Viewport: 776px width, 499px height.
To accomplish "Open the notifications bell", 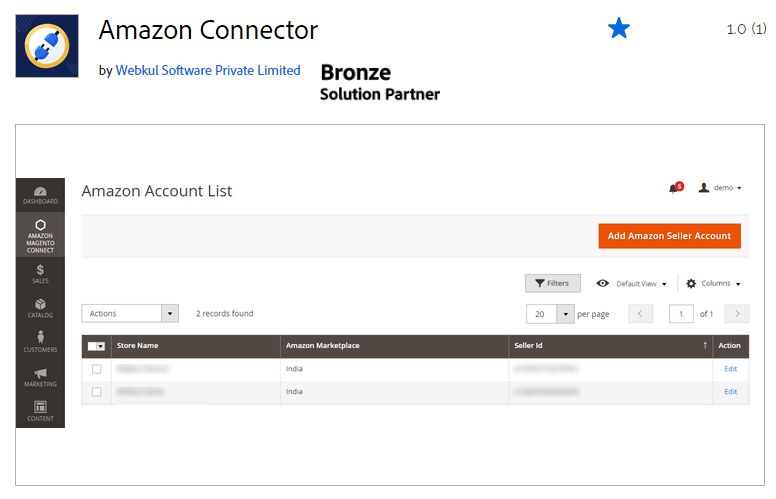I will coord(674,188).
